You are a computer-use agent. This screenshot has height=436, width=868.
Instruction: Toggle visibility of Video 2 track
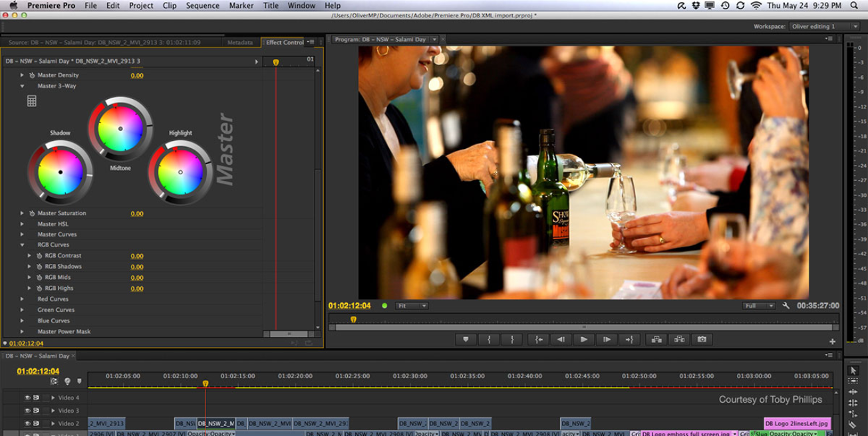pos(28,423)
